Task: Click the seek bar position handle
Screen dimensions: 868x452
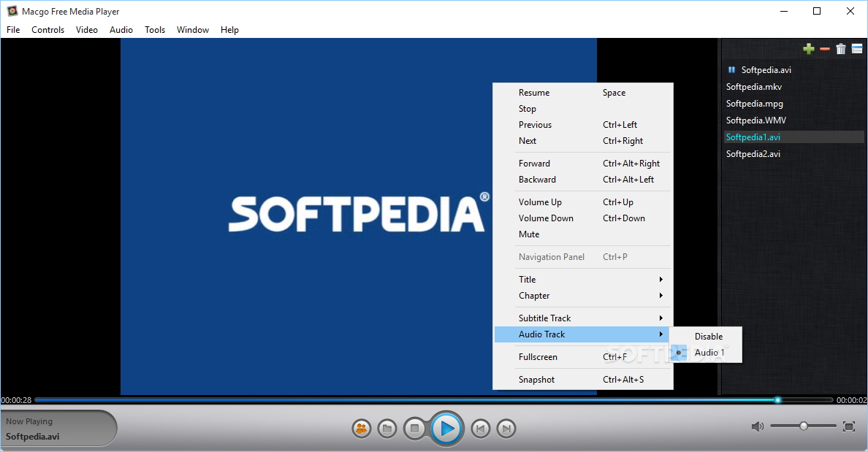Action: [778, 399]
